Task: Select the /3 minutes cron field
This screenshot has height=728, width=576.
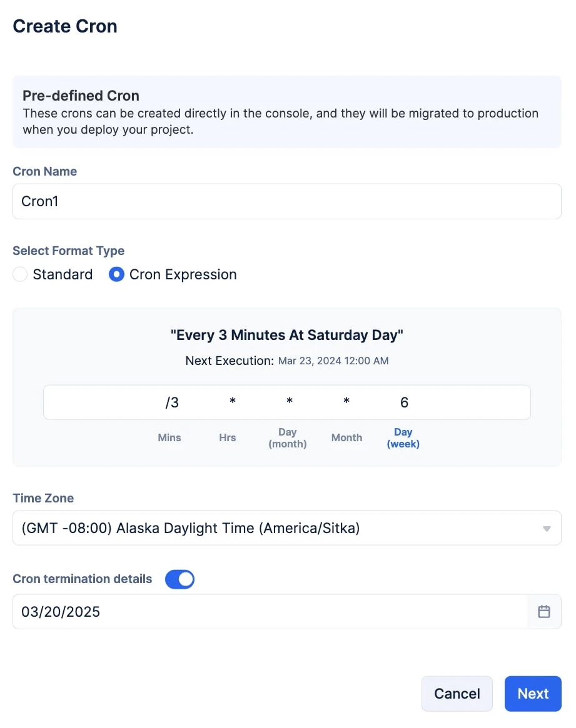Action: coord(172,402)
